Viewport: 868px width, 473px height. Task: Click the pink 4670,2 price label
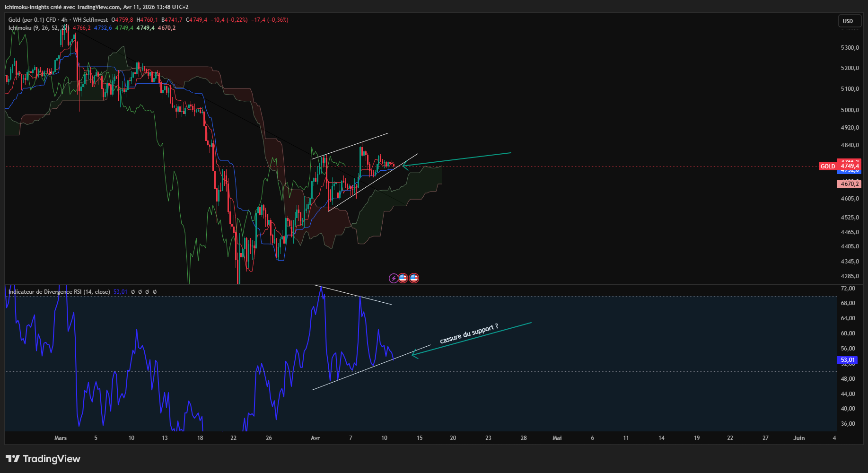(x=849, y=184)
